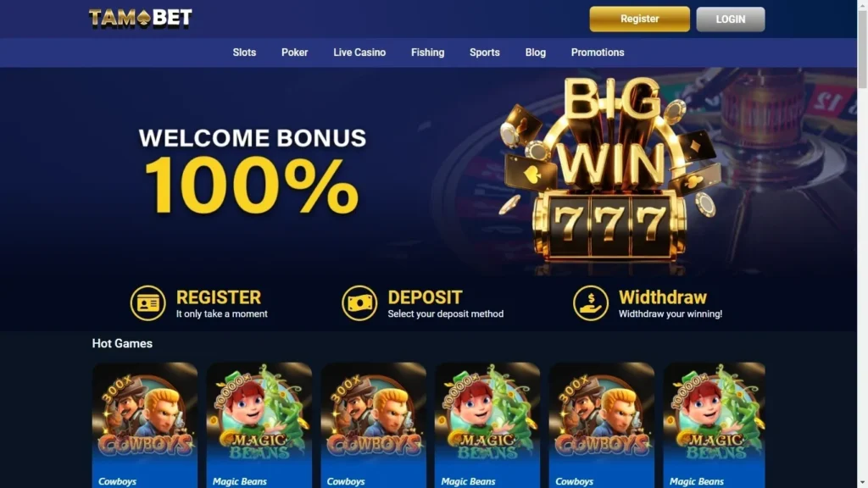Open the last Magic Beans game thumbnail
868x488 pixels.
click(x=714, y=425)
